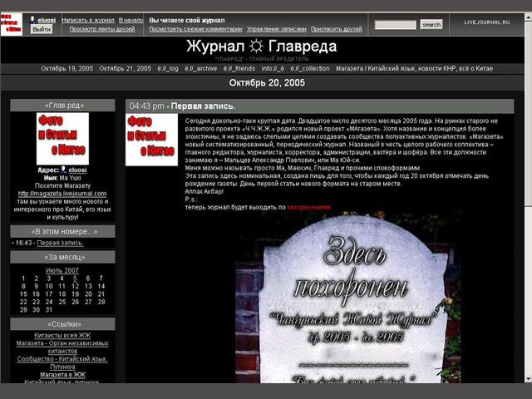Viewport: 532px width, 399px height.
Task: Open Первая запись link under В этом номере
Action: click(60, 243)
